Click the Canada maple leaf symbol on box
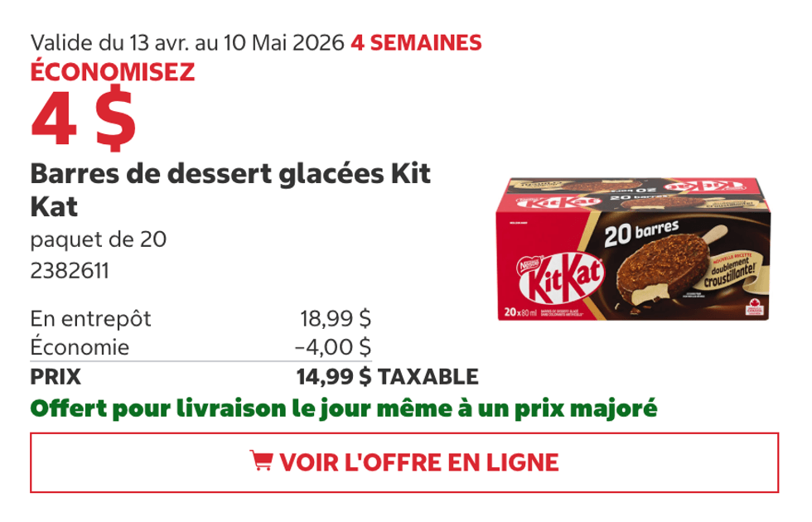The image size is (812, 522). (754, 307)
